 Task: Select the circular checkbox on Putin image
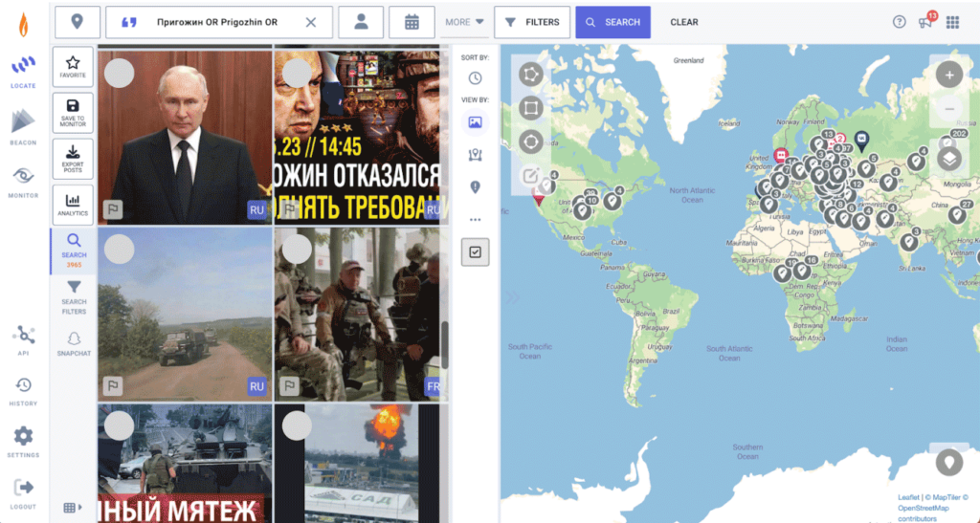(119, 74)
